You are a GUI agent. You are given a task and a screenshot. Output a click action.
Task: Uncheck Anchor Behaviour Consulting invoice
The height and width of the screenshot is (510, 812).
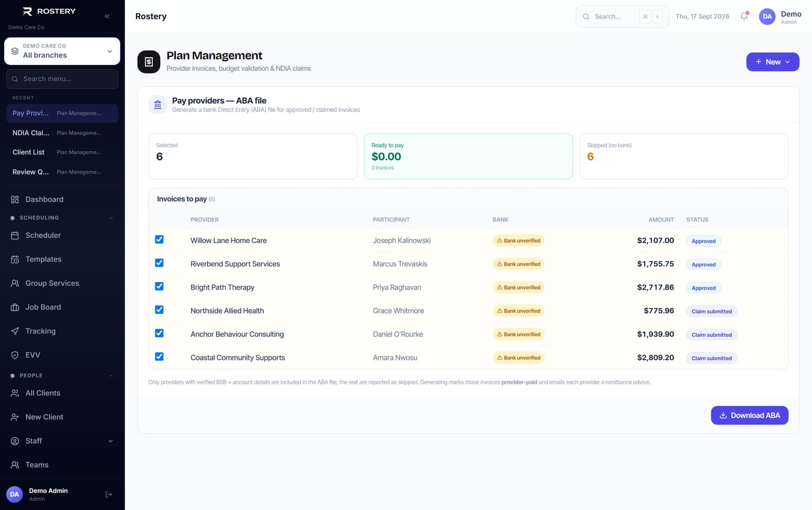coord(159,333)
